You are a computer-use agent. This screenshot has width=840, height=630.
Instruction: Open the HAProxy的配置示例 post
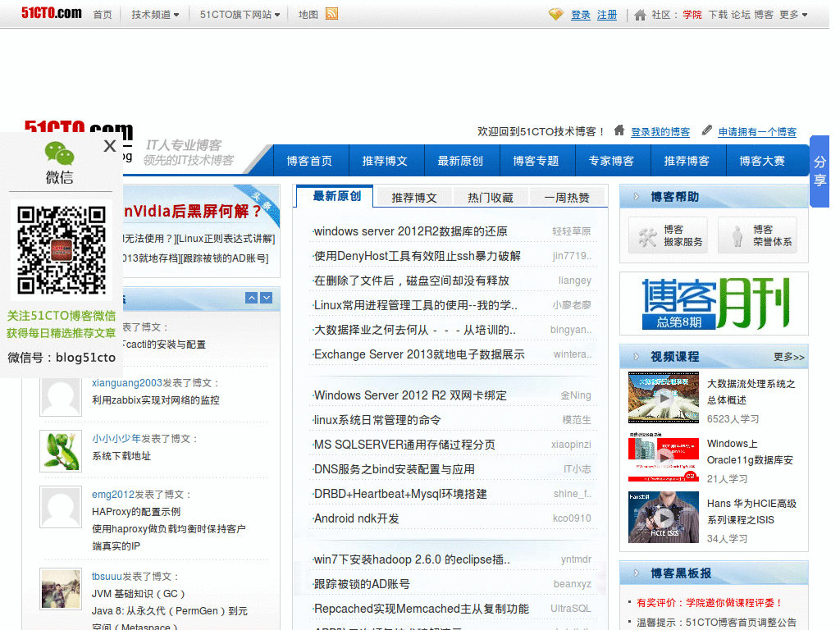[136, 512]
